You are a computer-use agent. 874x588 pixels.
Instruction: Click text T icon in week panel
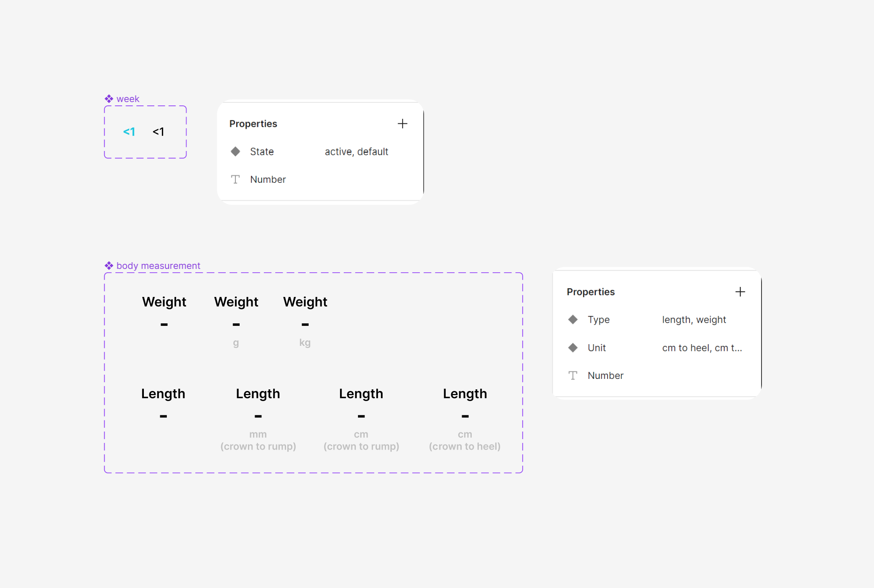pyautogui.click(x=235, y=179)
